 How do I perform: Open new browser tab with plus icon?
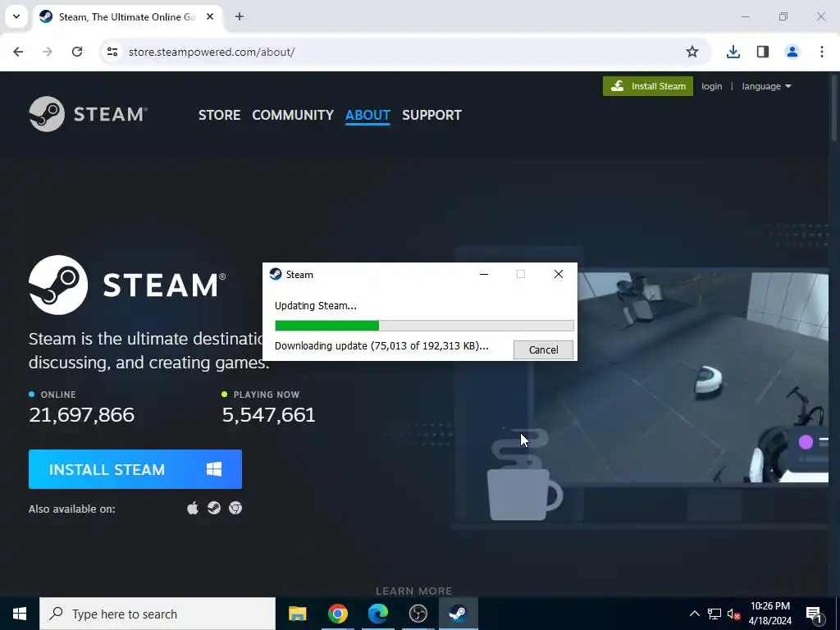(240, 16)
